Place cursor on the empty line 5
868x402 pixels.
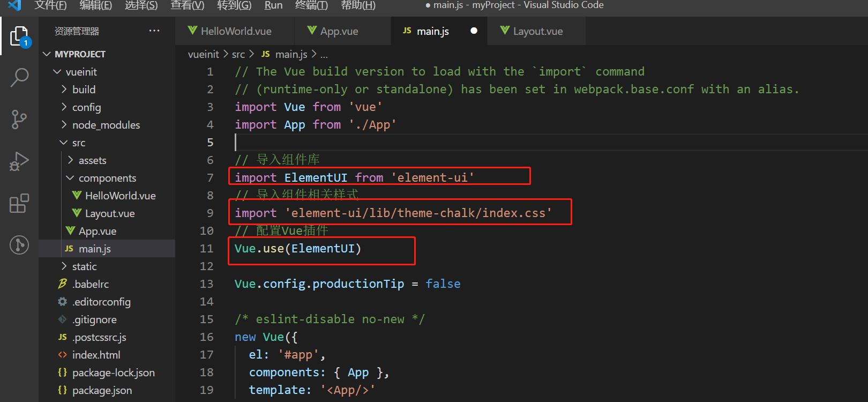[375, 143]
